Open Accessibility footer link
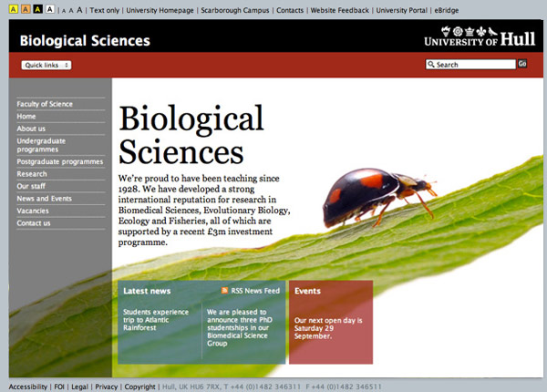The width and height of the screenshot is (547, 392). click(28, 387)
